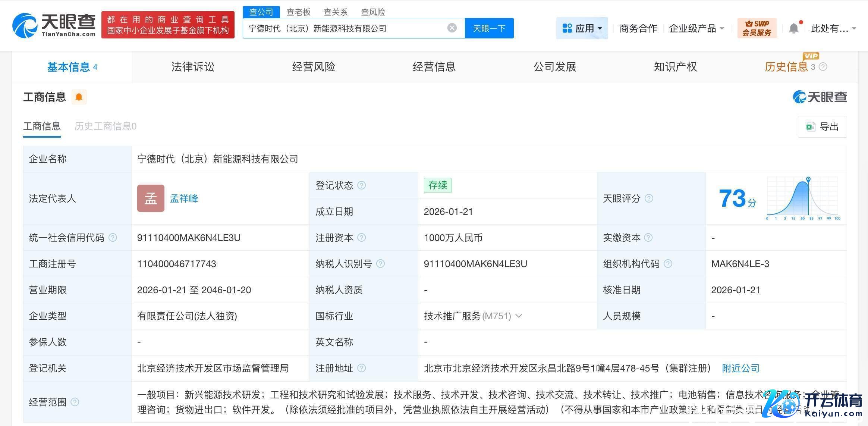The width and height of the screenshot is (868, 426).
Task: Click help icon next to 经营范围
Action: pos(75,402)
